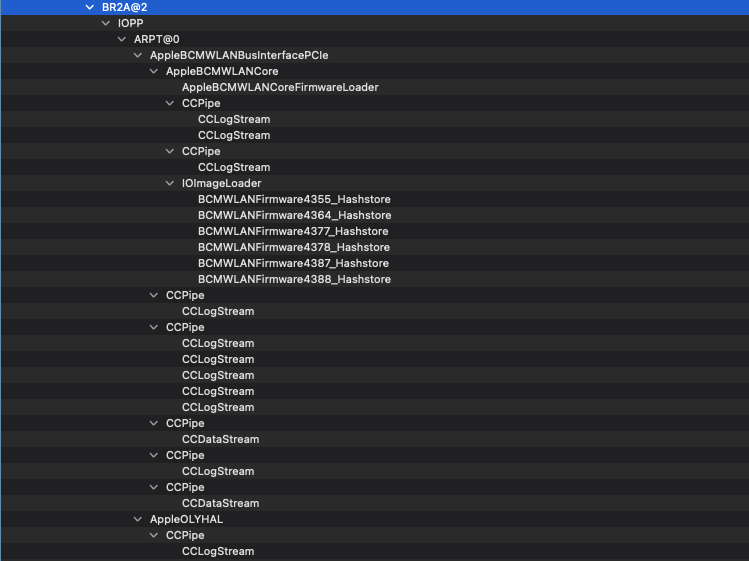Collapse chevron of CCPipe holding five CCLogStream rows
749x561 pixels.
click(x=154, y=327)
